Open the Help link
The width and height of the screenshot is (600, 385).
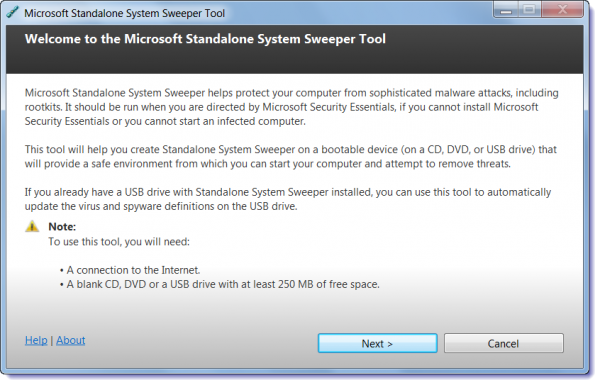pyautogui.click(x=36, y=340)
